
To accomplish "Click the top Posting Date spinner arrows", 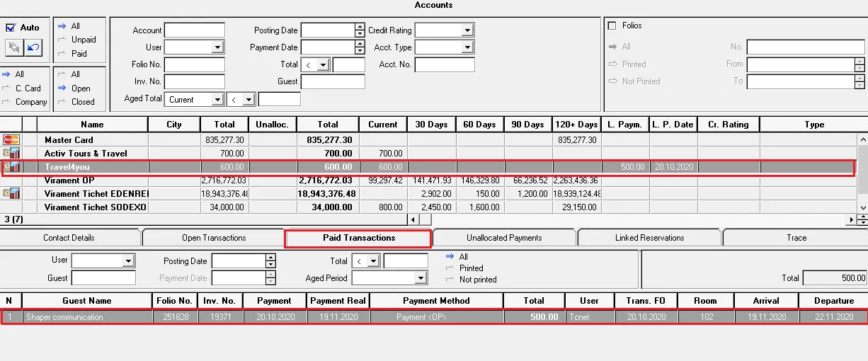I will [360, 30].
